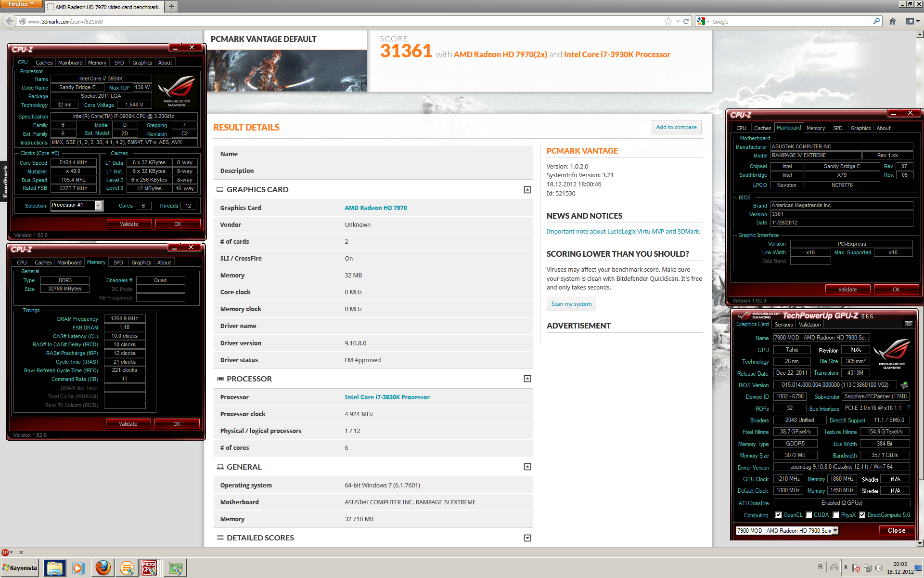This screenshot has height=578, width=924.
Task: Open Processor #1 selection dropdown
Action: click(98, 206)
